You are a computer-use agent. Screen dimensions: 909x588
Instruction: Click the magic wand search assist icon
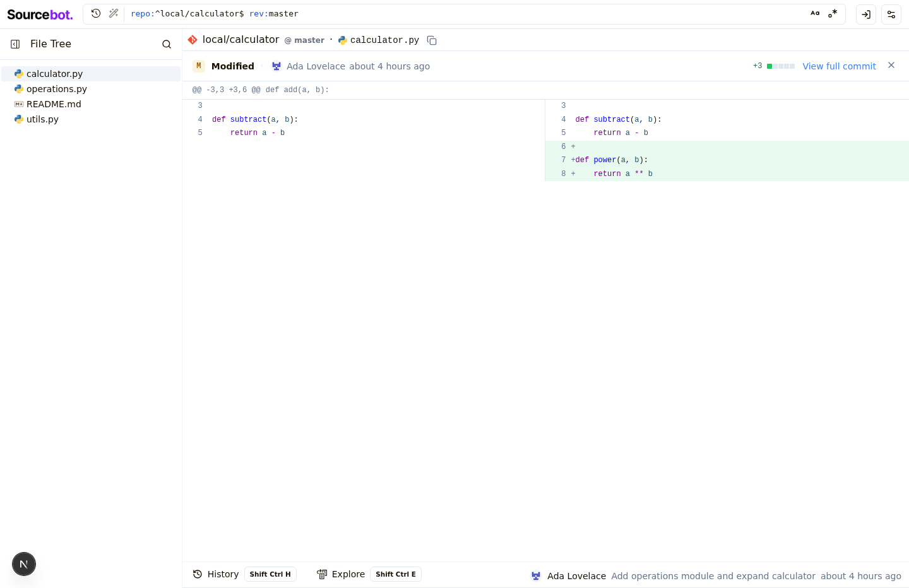[x=114, y=13]
